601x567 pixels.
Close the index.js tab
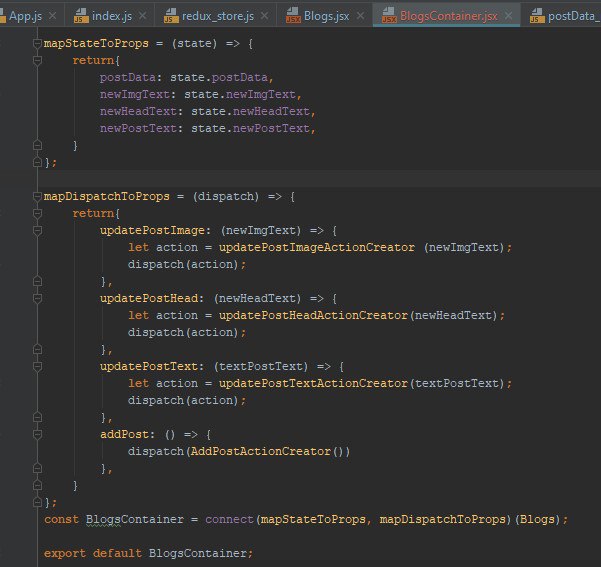143,16
